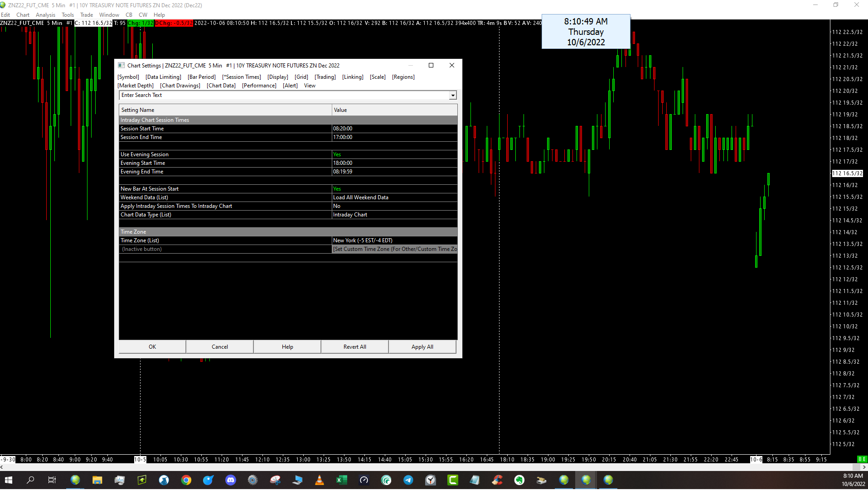Toggle New Bar At Session Start value
868x490 pixels.
click(x=395, y=189)
